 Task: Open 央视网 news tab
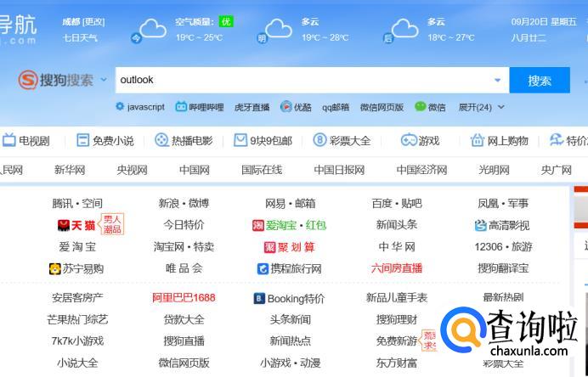click(132, 170)
